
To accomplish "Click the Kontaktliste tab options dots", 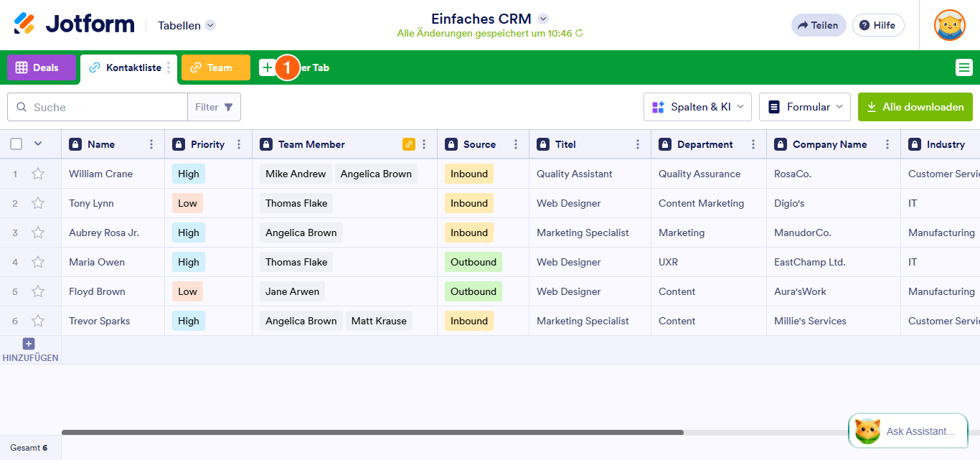I will [169, 67].
